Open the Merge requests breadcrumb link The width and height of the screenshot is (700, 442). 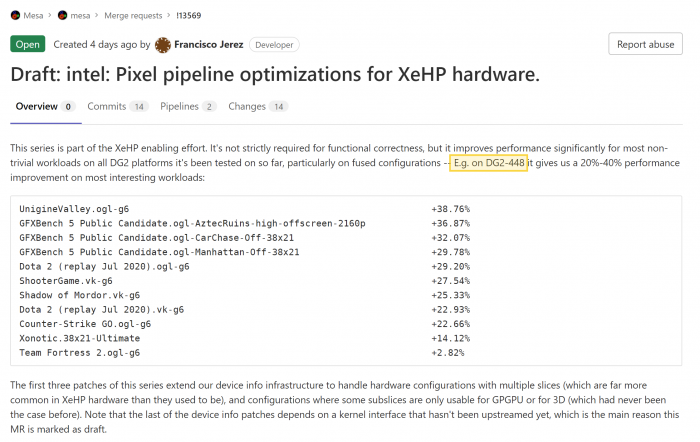[135, 16]
